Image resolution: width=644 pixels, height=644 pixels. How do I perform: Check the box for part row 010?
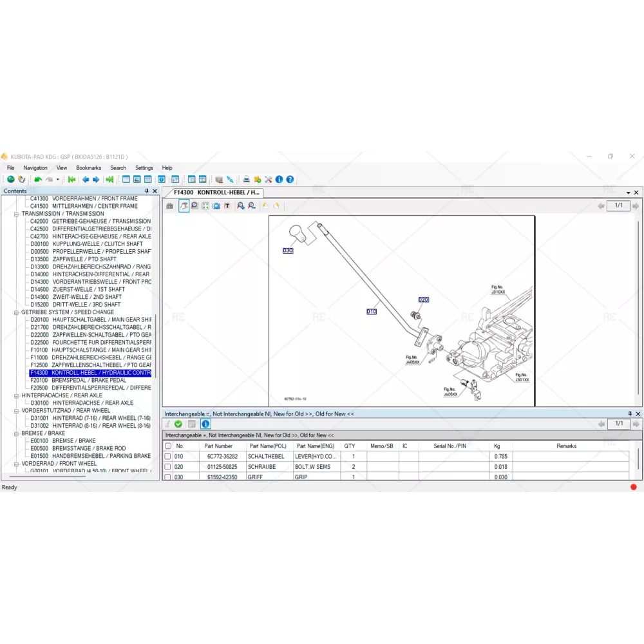click(x=168, y=457)
